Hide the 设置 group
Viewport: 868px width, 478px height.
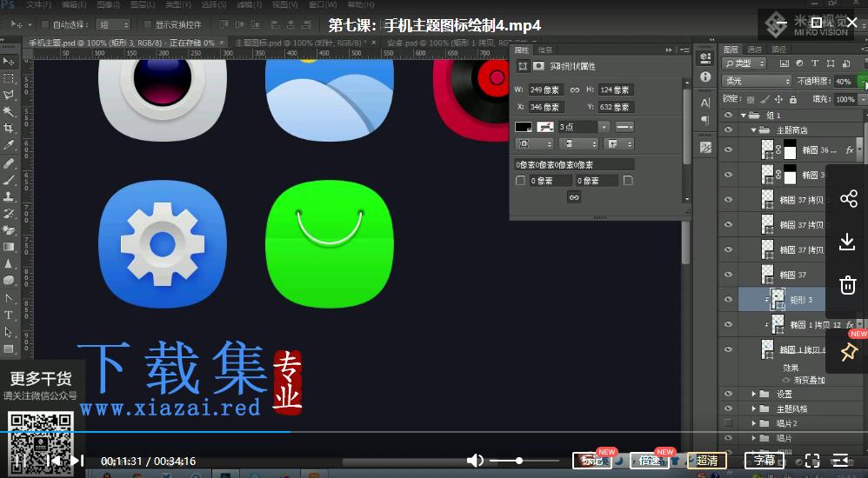[x=729, y=394]
